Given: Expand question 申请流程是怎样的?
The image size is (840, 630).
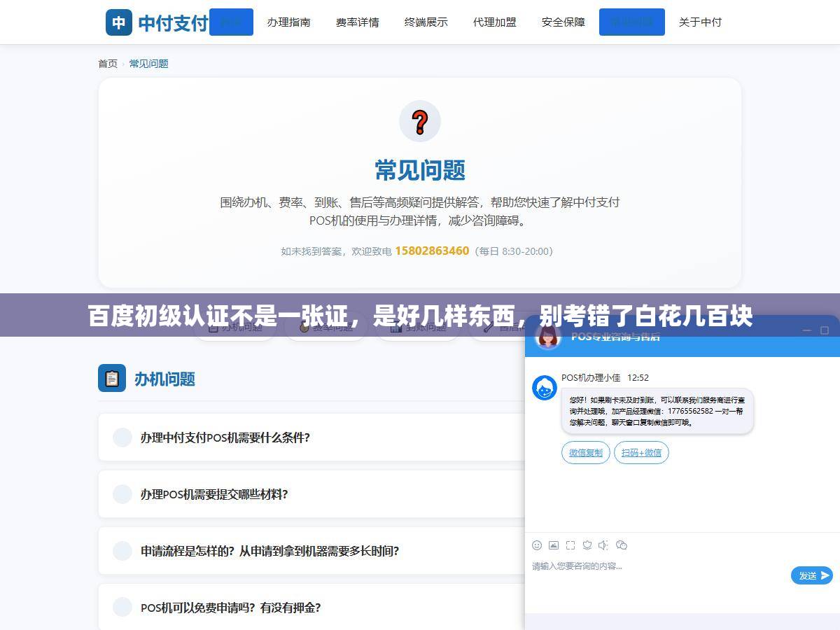Looking at the screenshot, I should [311, 550].
